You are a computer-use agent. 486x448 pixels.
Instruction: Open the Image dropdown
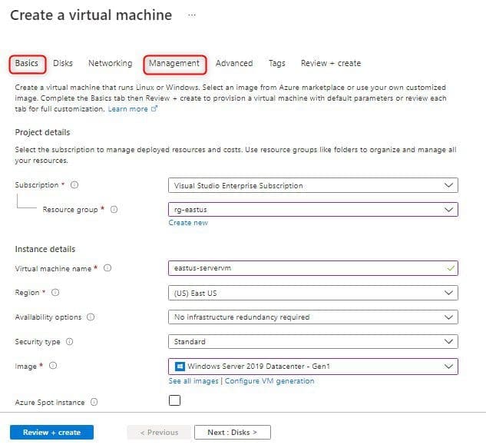tap(313, 367)
